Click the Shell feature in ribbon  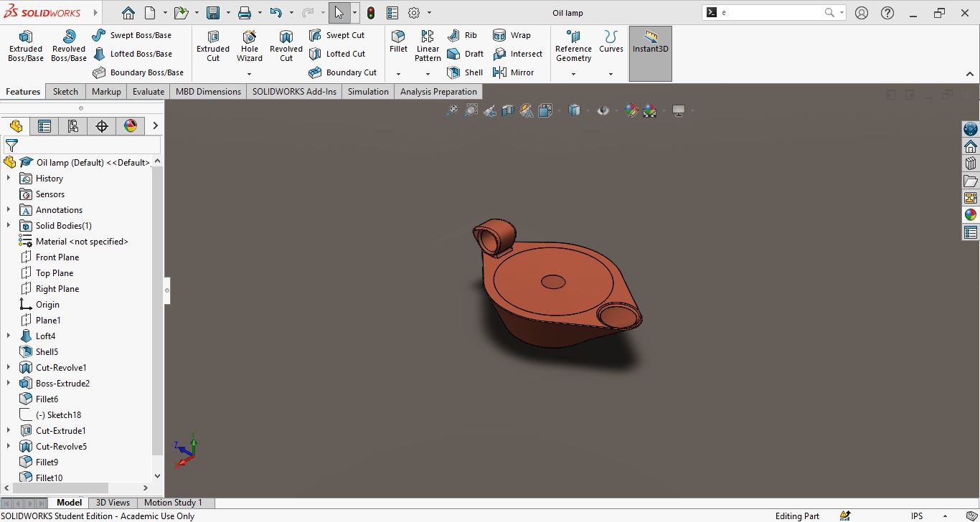(465, 72)
